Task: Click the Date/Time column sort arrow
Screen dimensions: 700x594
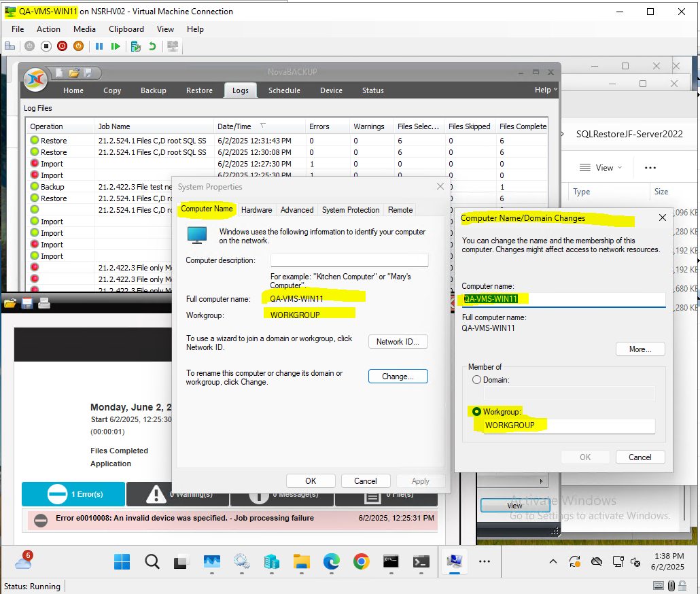Action: point(263,126)
